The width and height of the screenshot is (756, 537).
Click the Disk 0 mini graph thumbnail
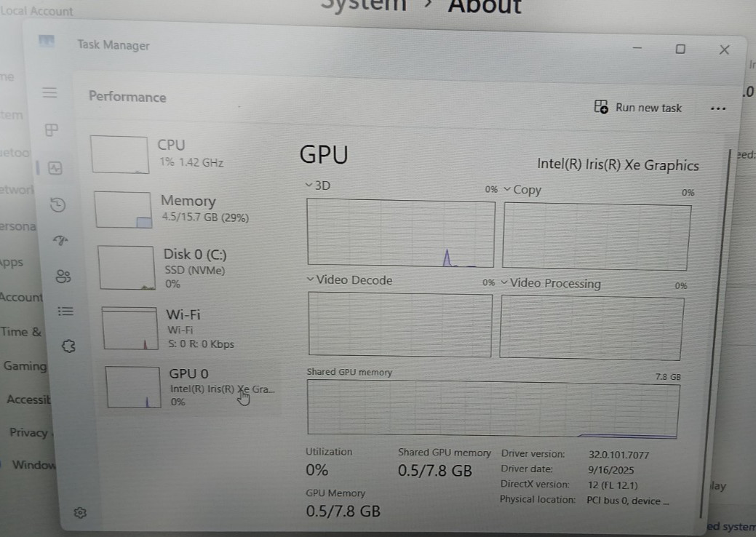(127, 268)
